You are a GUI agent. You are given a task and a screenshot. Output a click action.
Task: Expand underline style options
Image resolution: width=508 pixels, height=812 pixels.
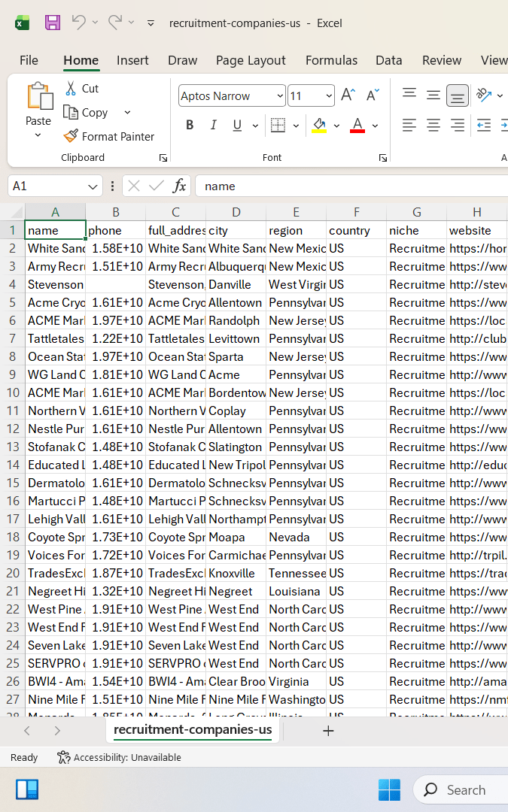click(255, 126)
